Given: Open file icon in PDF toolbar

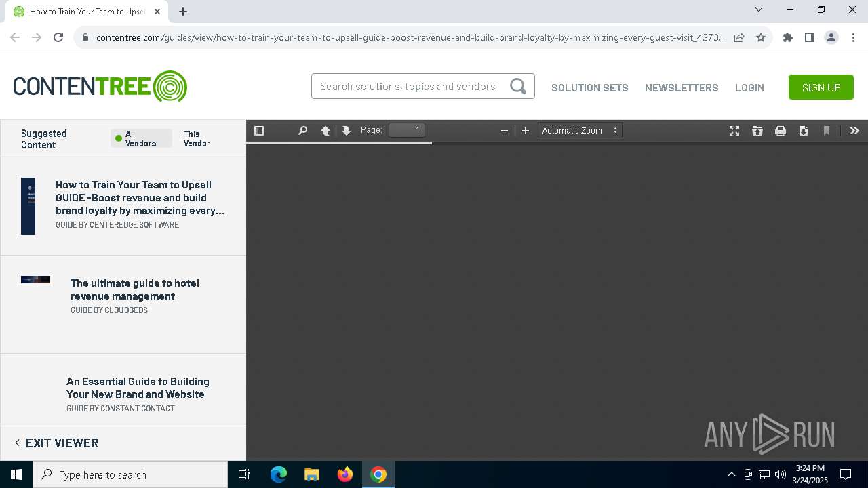Looking at the screenshot, I should click(x=757, y=131).
